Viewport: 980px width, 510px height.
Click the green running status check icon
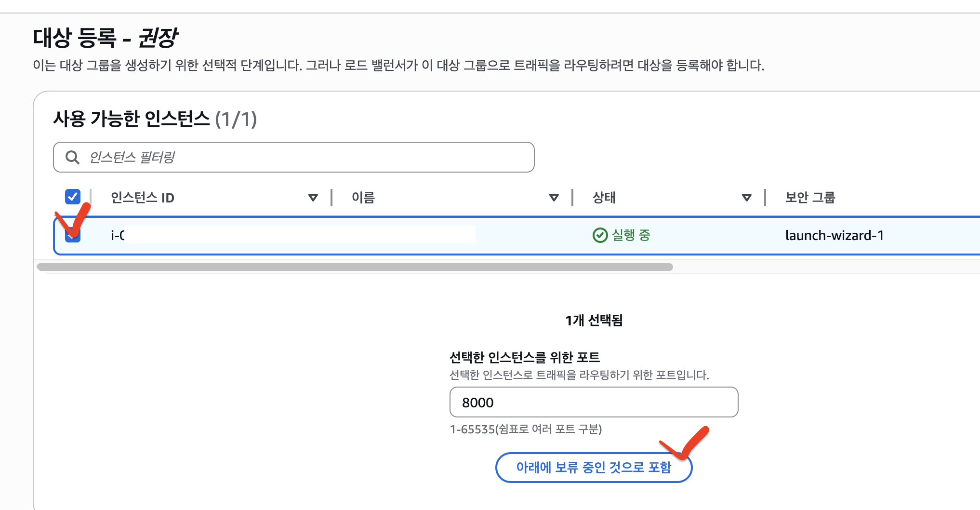point(600,235)
